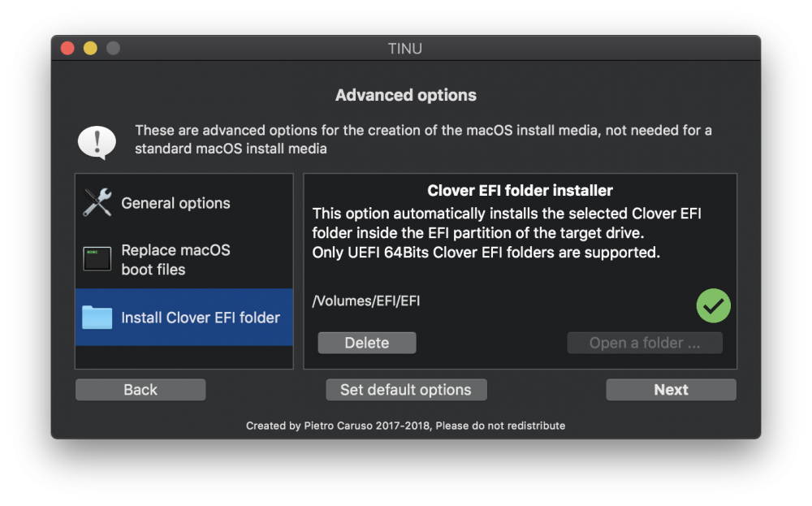Proceed with the Next button

pos(671,390)
